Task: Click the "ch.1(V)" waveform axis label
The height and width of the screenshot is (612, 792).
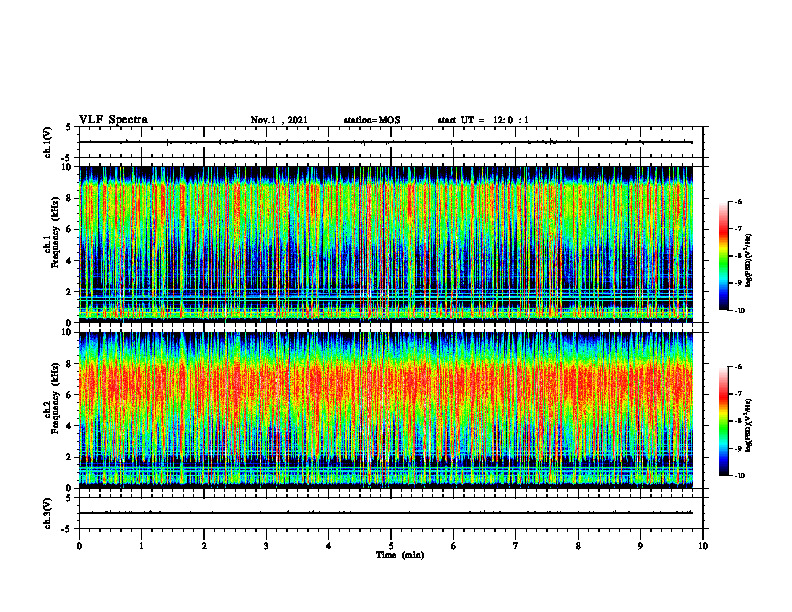Action: pyautogui.click(x=47, y=142)
